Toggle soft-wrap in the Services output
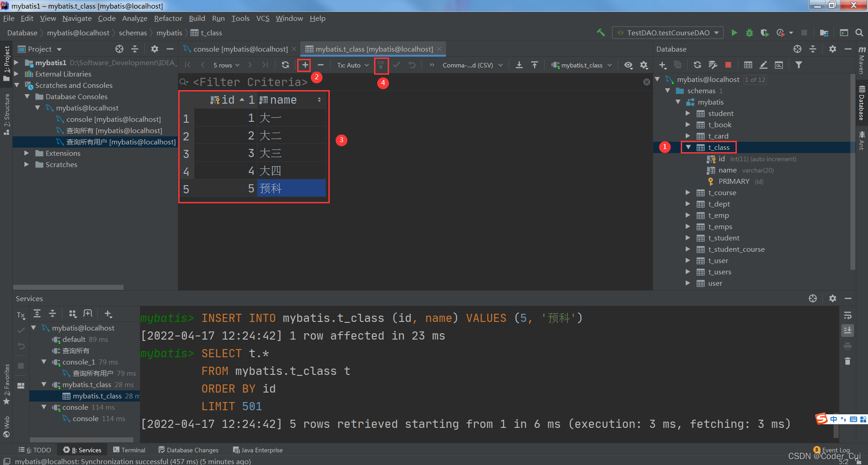This screenshot has width=868, height=465. (848, 316)
